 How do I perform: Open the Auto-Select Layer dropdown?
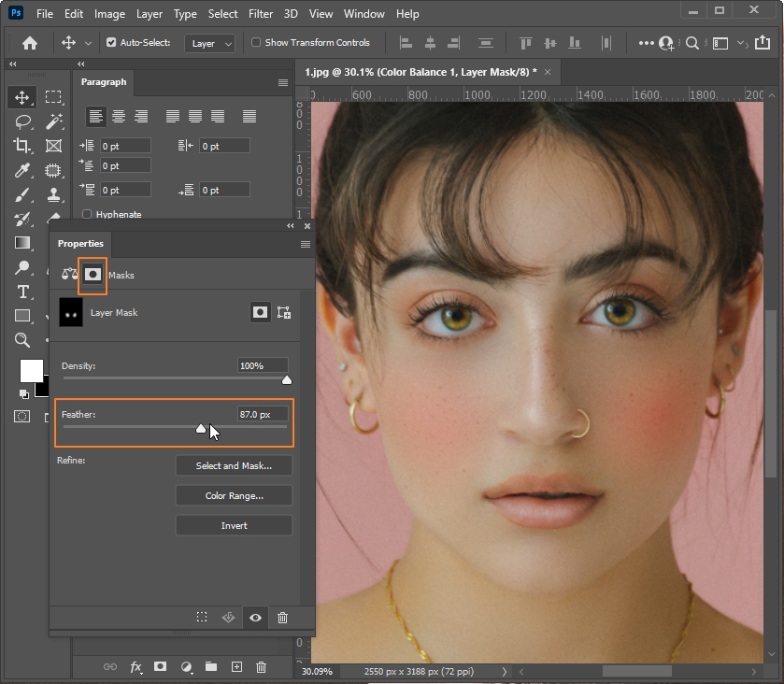click(209, 43)
